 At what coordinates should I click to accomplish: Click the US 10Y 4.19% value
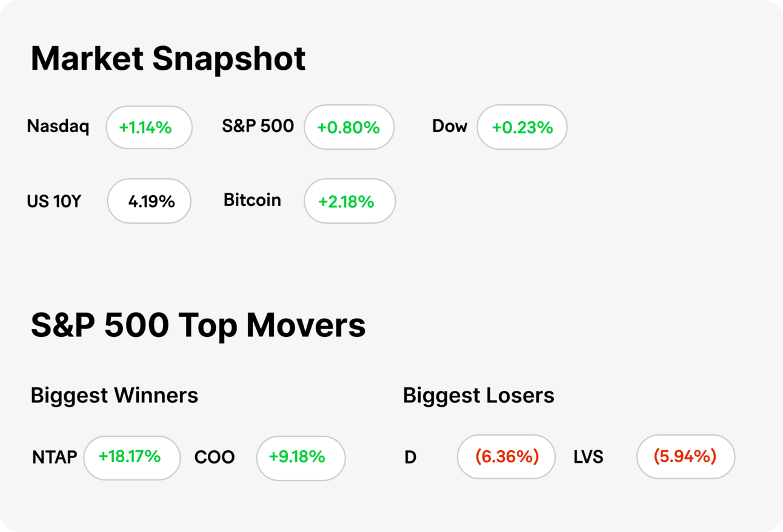149,201
